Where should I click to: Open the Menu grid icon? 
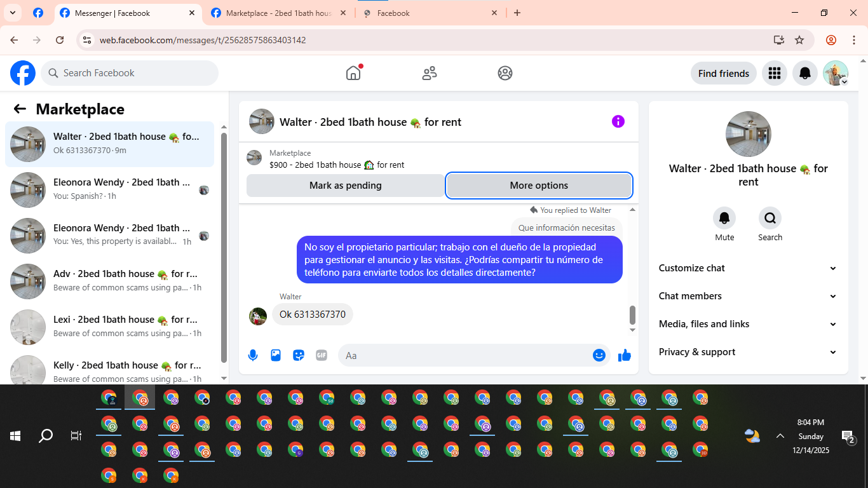tap(774, 73)
